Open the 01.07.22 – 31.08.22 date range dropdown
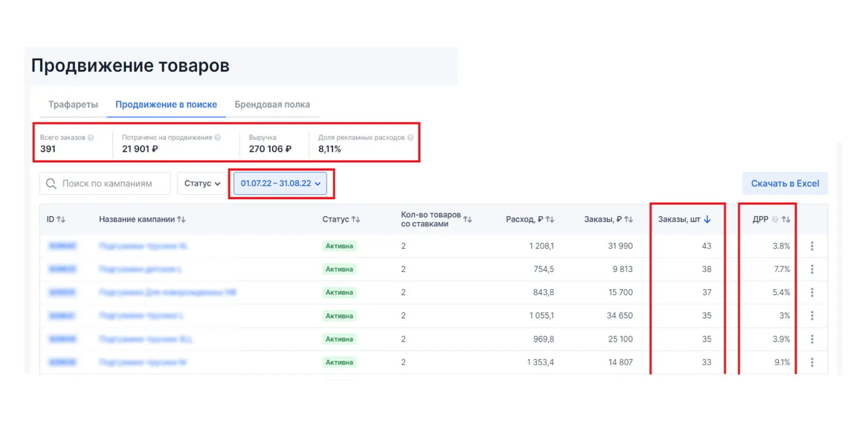 point(280,183)
